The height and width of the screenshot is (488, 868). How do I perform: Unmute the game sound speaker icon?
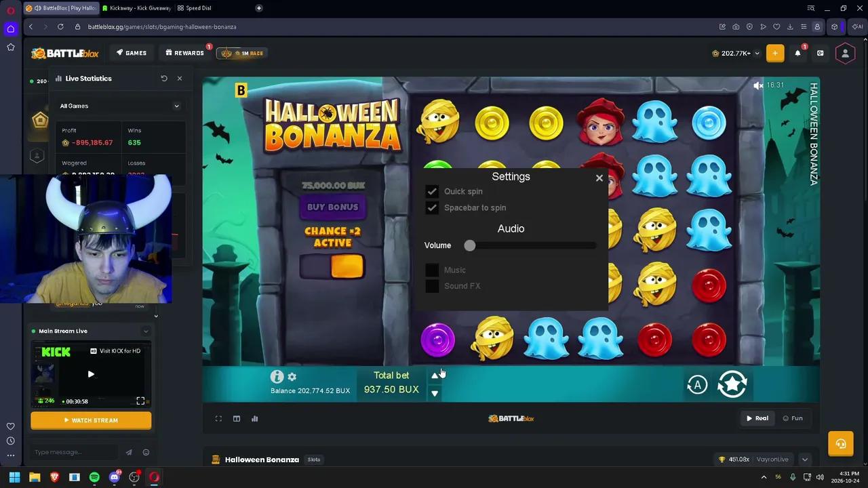pyautogui.click(x=758, y=85)
